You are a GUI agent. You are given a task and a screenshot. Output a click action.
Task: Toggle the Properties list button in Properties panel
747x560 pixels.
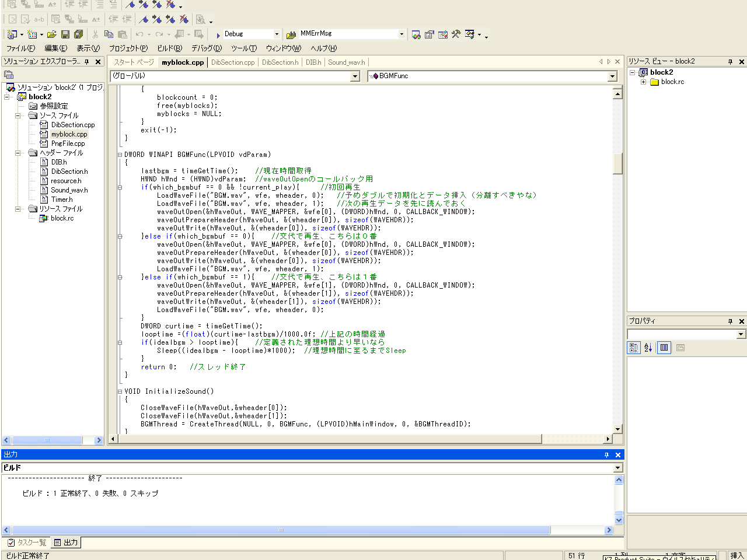(x=664, y=348)
